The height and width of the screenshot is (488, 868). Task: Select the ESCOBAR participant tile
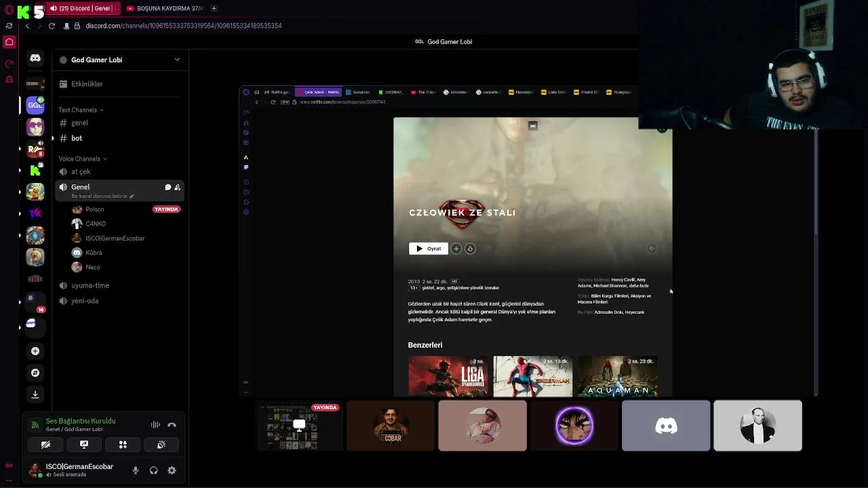coord(391,426)
